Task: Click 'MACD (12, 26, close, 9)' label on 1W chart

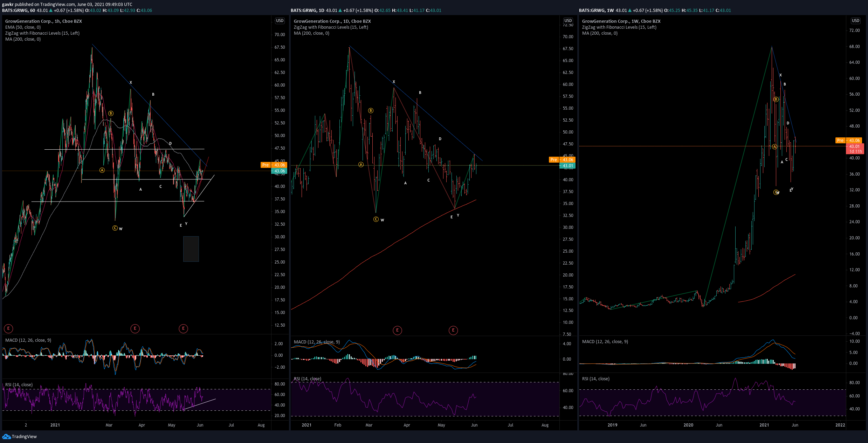Action: click(605, 341)
